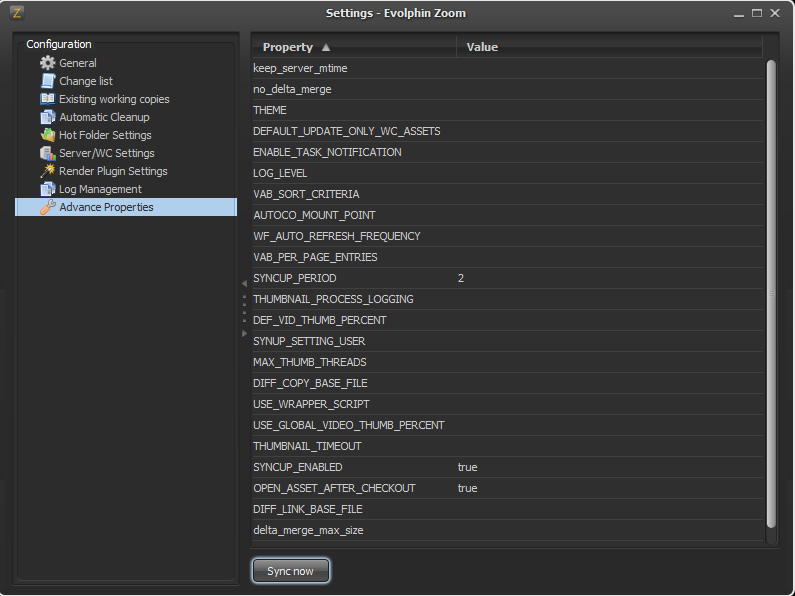Maximize the Settings window
Image resolution: width=795 pixels, height=596 pixels.
(x=756, y=13)
